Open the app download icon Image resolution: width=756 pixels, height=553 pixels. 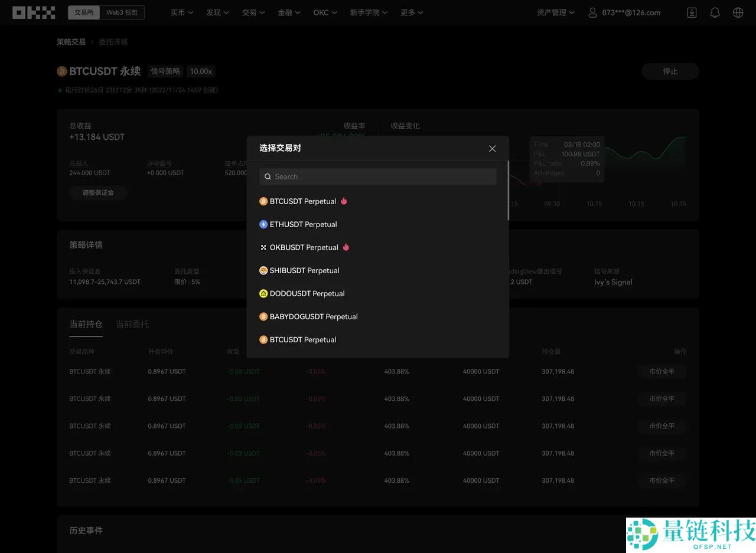pos(691,12)
